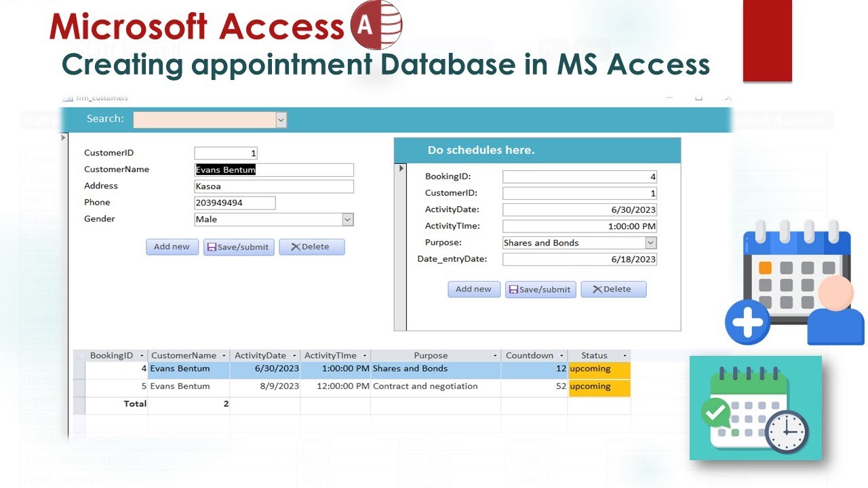Click the CustomerID field showing 1

(226, 153)
